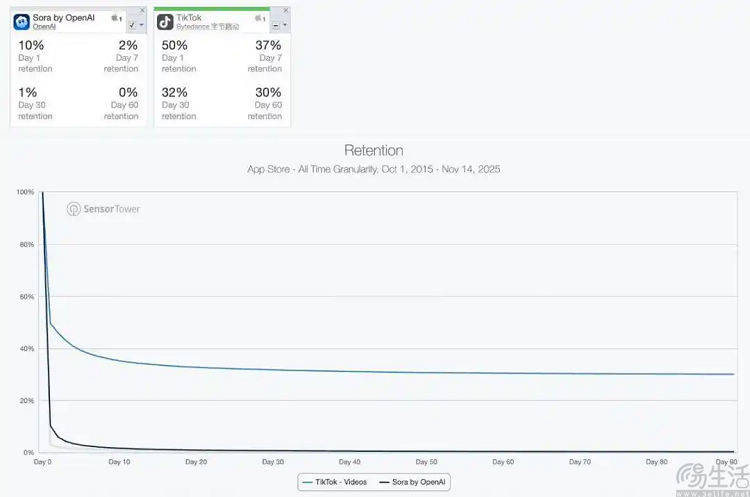Expand the dropdown arrow on TikTok card
Viewport: 750px width, 497px height.
pyautogui.click(x=285, y=24)
